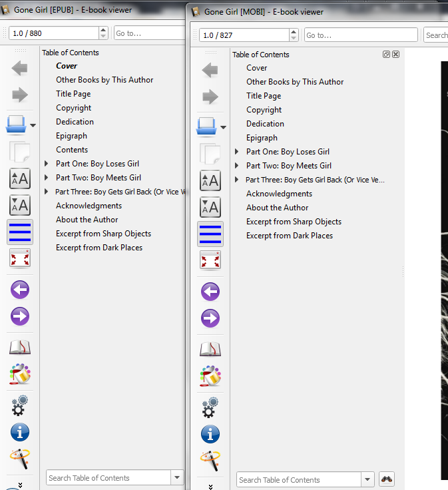448x490 pixels.
Task: Decrement page number spinner in MOBI viewer
Action: click(294, 38)
